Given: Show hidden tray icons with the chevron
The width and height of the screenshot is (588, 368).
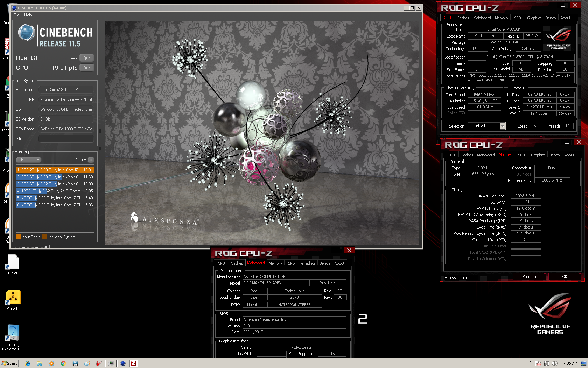Looking at the screenshot, I should click(530, 363).
